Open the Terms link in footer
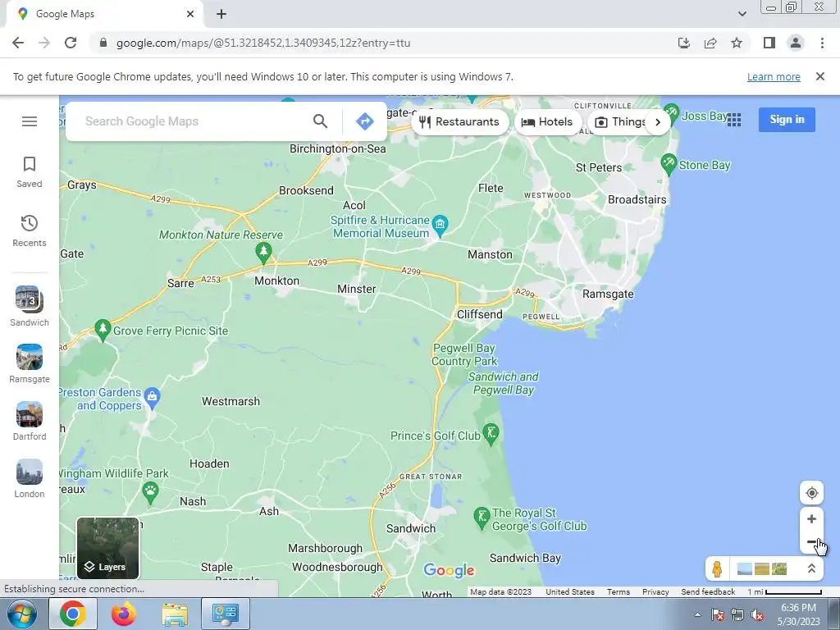Viewport: 840px width, 630px height. tap(619, 591)
